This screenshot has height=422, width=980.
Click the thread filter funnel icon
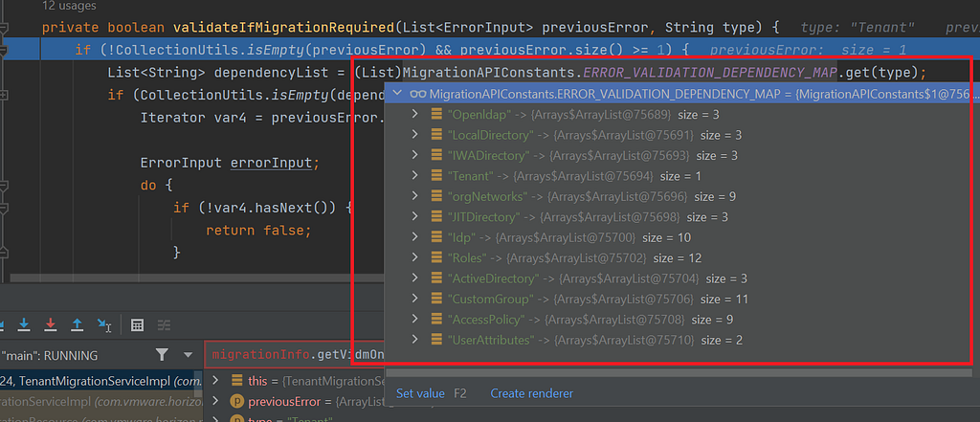[x=162, y=355]
